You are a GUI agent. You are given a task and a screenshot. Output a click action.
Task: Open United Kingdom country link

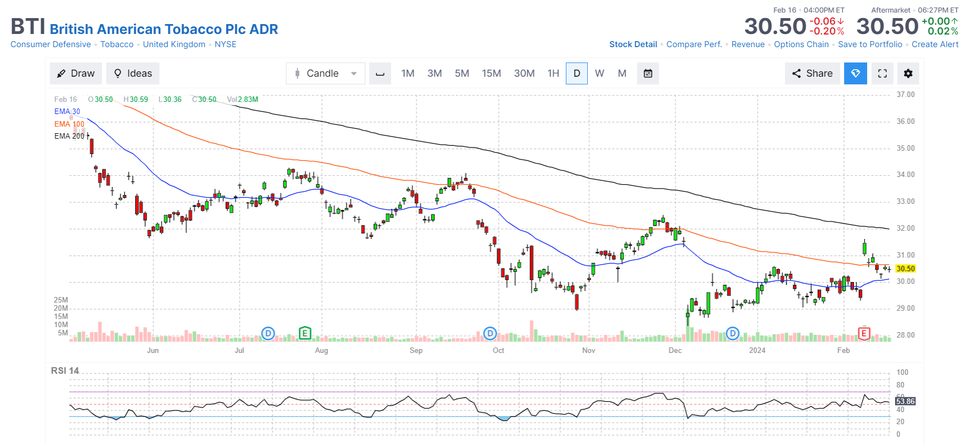click(174, 44)
